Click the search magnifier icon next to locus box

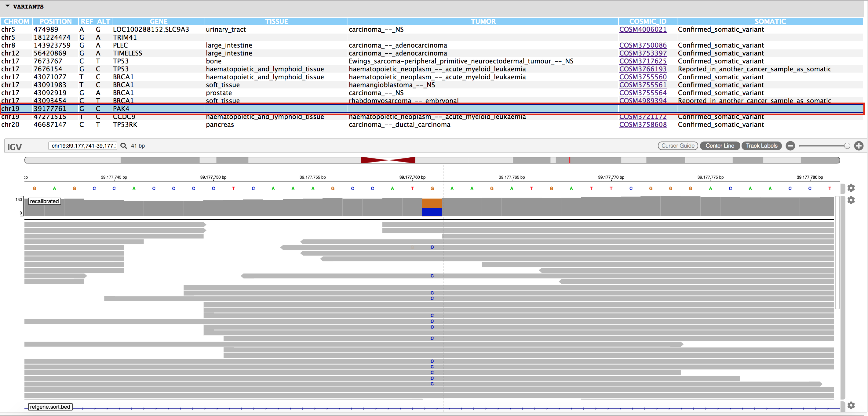(124, 146)
